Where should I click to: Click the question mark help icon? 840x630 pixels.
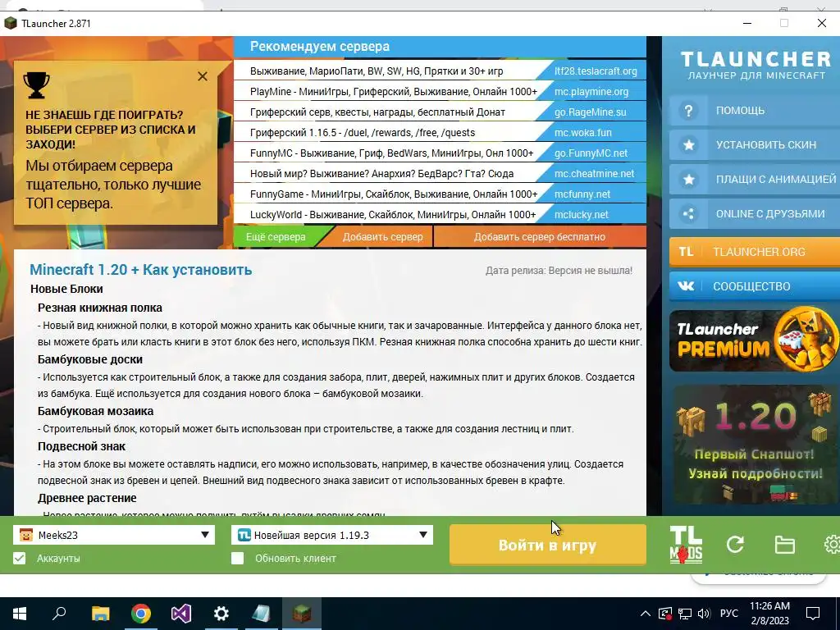(688, 111)
